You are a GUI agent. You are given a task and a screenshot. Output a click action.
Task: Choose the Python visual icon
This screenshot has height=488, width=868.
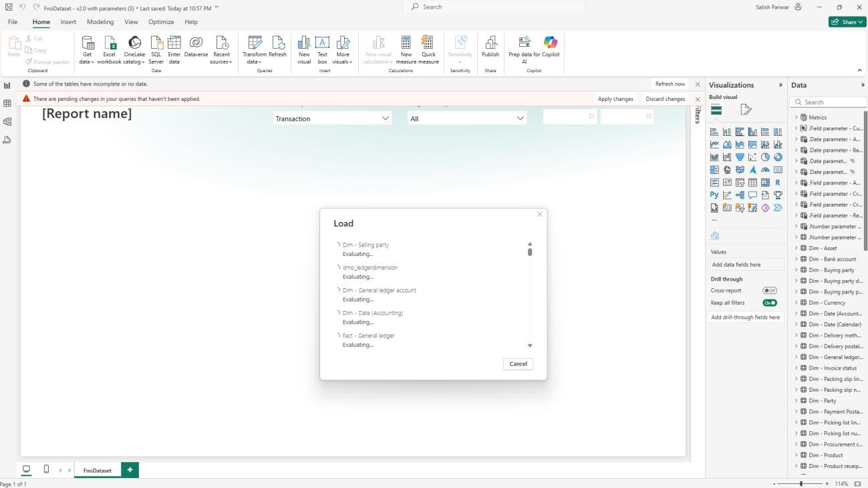point(714,195)
